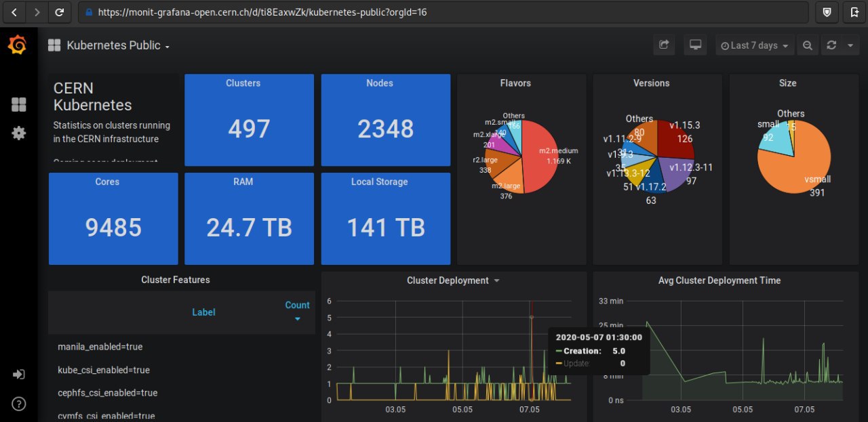The width and height of the screenshot is (868, 422).
Task: Click the 03.05 label on Avg Deployment Time axis
Action: click(681, 410)
